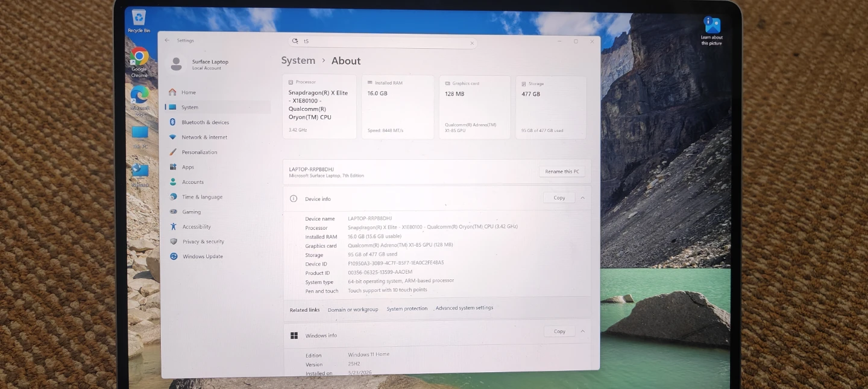868x389 pixels.
Task: Click the 16.0 GB Installed RAM card
Action: click(397, 107)
